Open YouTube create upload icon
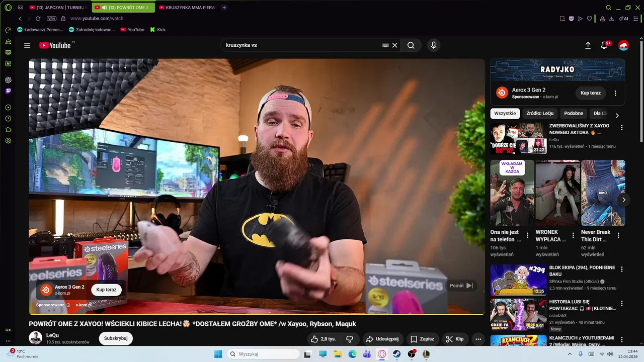The width and height of the screenshot is (644, 362). point(588,45)
